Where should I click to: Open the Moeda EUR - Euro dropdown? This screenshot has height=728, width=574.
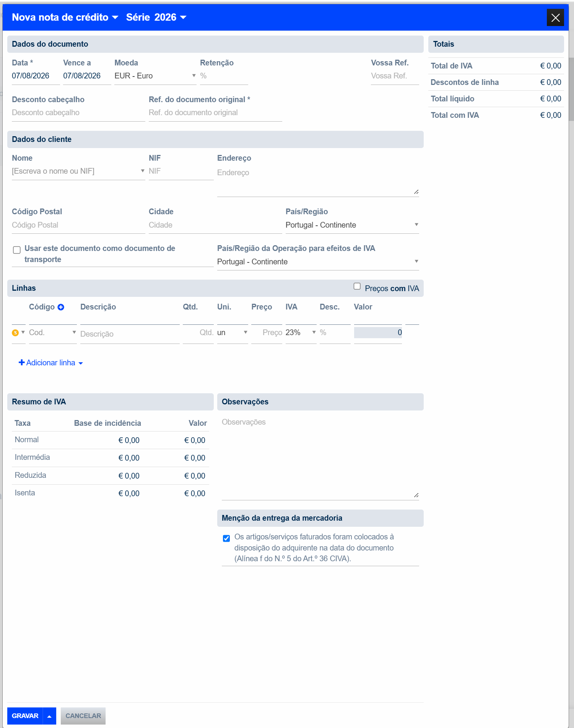tap(155, 76)
